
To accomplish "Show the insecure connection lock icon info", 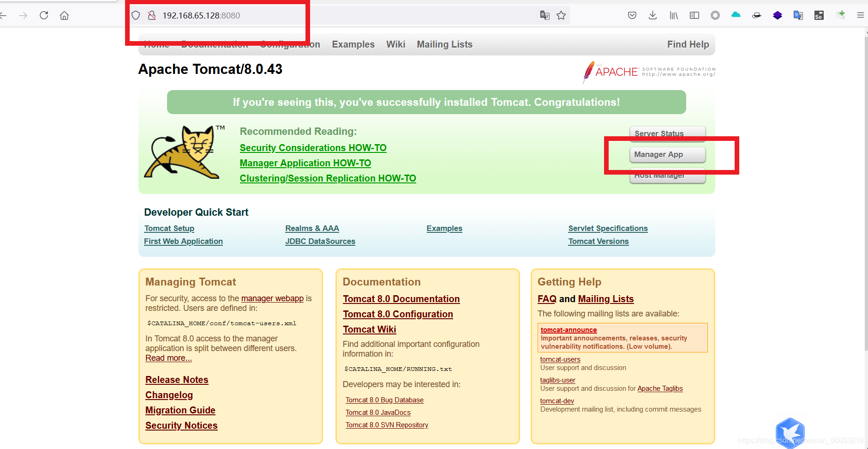I will pyautogui.click(x=151, y=16).
